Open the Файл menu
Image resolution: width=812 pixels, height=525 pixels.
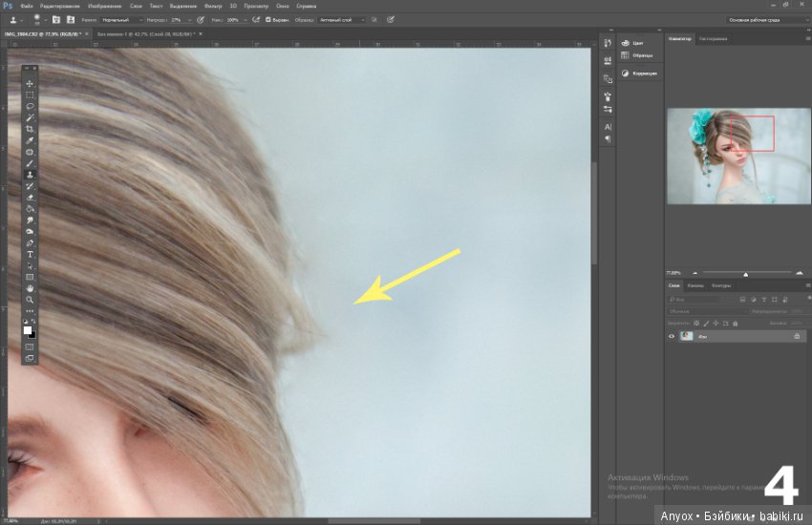pyautogui.click(x=27, y=7)
